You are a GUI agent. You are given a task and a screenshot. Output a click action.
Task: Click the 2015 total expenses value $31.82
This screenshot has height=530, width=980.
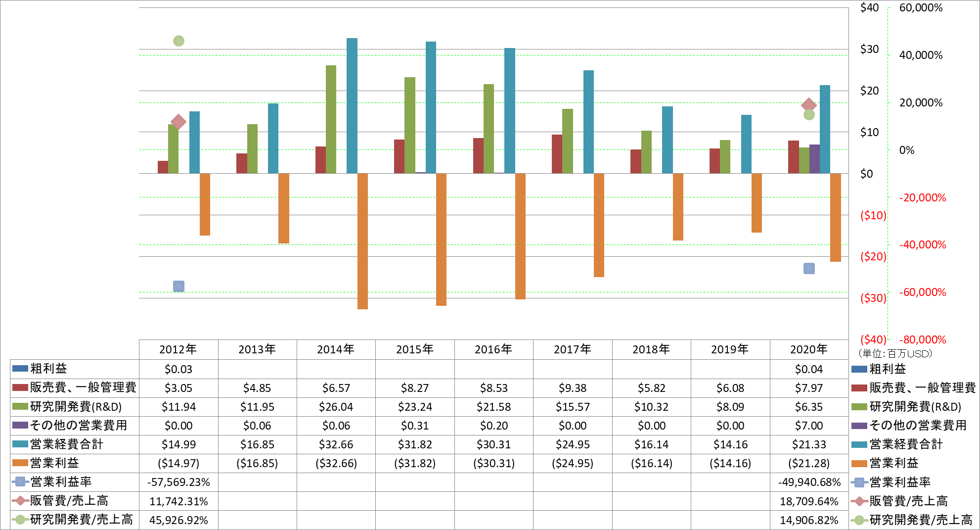point(415,444)
